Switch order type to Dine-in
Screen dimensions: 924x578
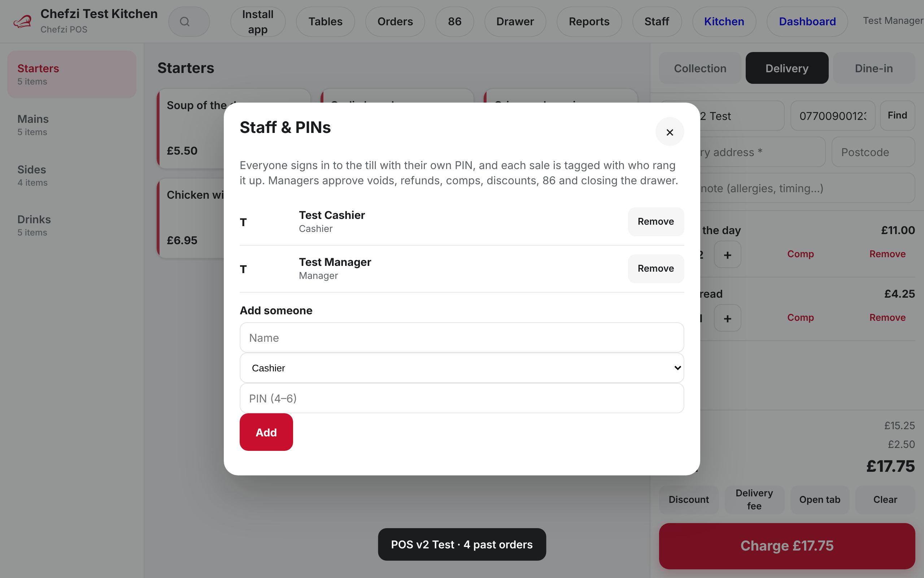pos(873,68)
